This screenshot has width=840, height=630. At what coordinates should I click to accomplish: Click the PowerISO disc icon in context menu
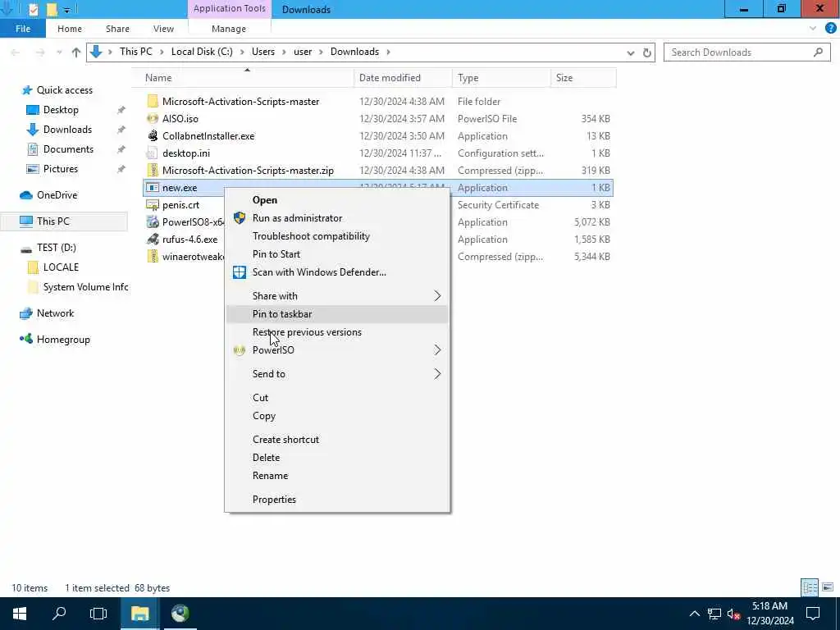240,350
